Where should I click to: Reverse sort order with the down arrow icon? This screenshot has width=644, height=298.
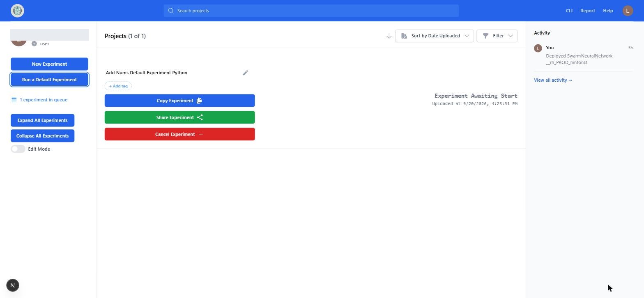click(x=389, y=36)
